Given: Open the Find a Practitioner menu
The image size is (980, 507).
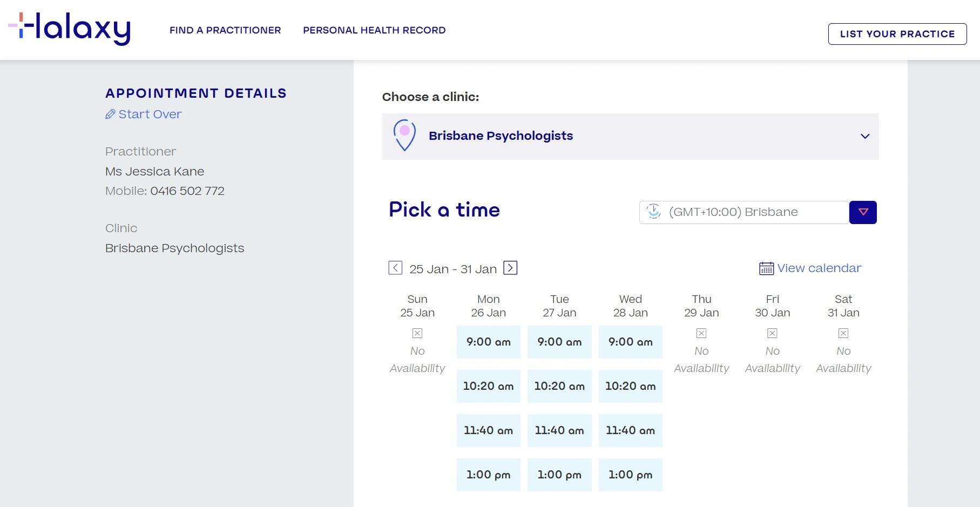Looking at the screenshot, I should 225,30.
